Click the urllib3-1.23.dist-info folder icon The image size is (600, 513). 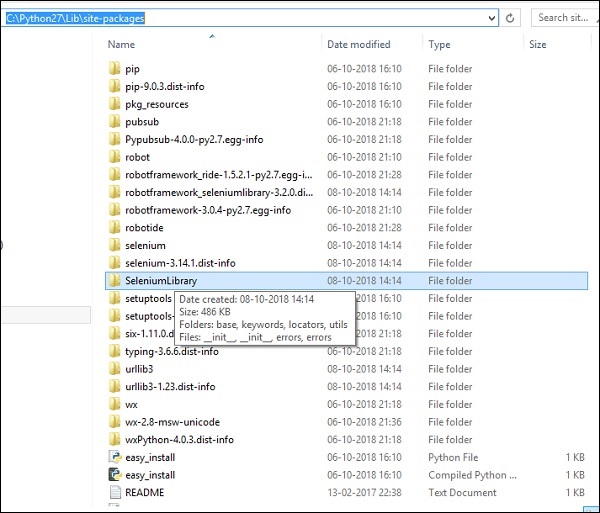click(x=114, y=386)
